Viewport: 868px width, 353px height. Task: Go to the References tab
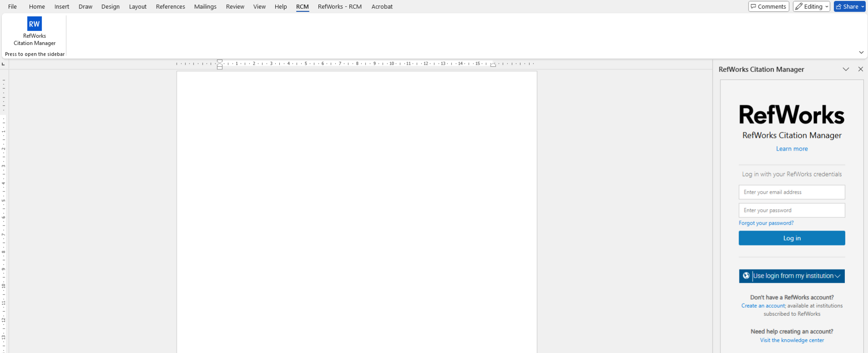tap(170, 6)
